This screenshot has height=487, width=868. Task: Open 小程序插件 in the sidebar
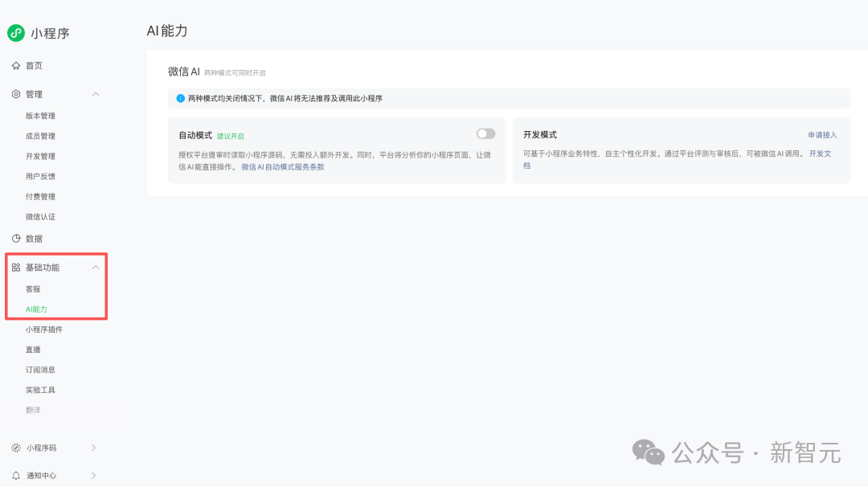[44, 329]
